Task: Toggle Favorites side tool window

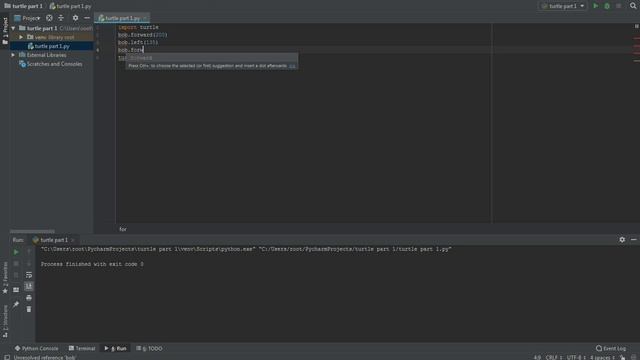Action: 5,278
